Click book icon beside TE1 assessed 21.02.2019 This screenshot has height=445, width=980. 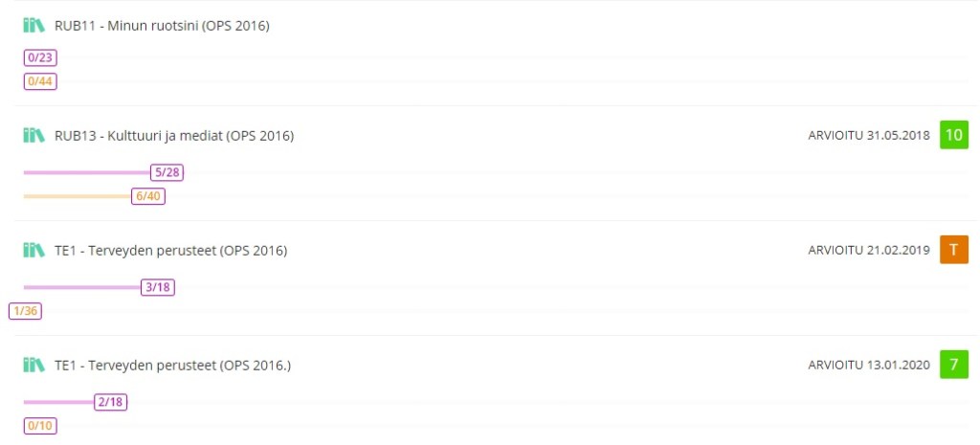click(33, 251)
